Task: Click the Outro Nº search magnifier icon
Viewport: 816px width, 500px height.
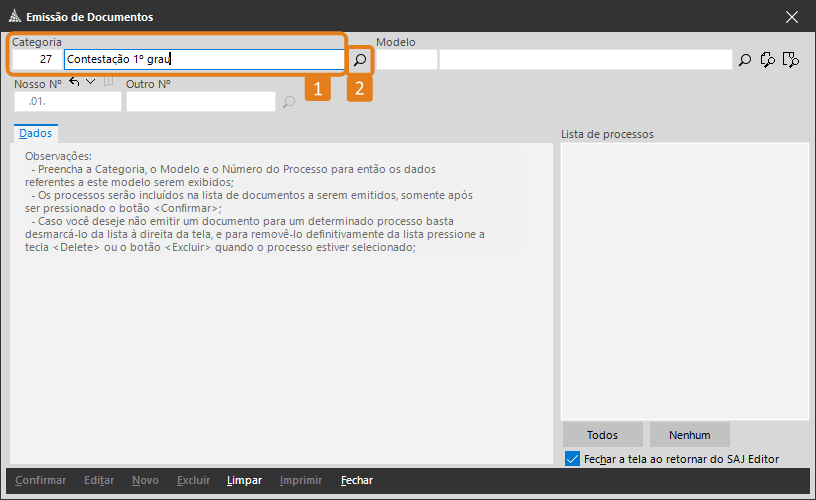Action: pos(289,102)
